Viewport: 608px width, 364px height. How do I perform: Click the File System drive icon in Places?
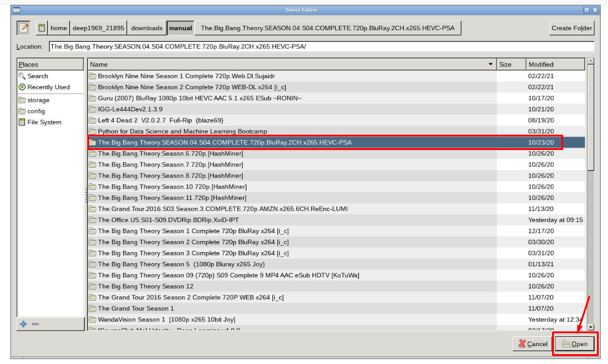[21, 122]
